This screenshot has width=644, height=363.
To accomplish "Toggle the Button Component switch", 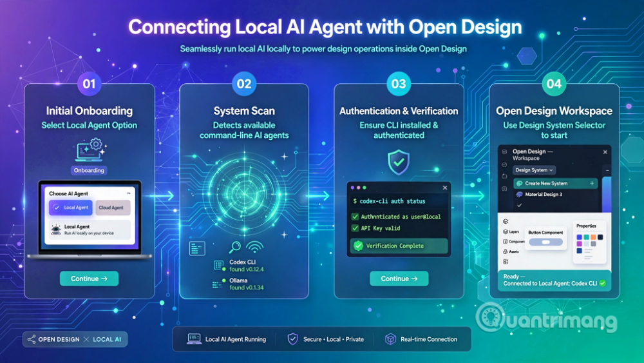I will (x=545, y=242).
